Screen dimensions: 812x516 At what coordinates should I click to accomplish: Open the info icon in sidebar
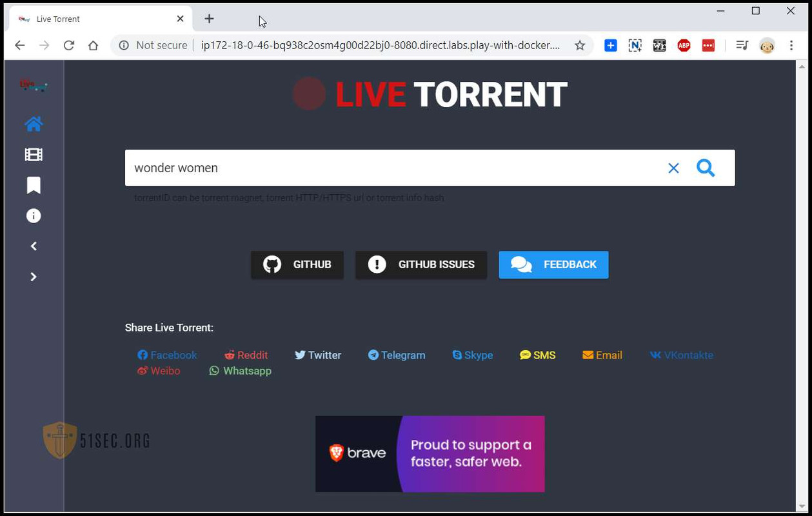34,216
